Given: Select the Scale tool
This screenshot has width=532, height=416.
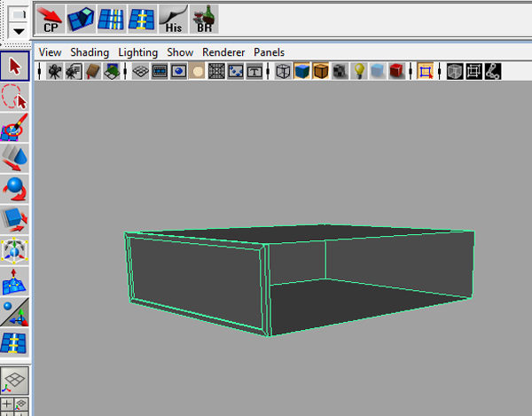Looking at the screenshot, I should point(14,220).
